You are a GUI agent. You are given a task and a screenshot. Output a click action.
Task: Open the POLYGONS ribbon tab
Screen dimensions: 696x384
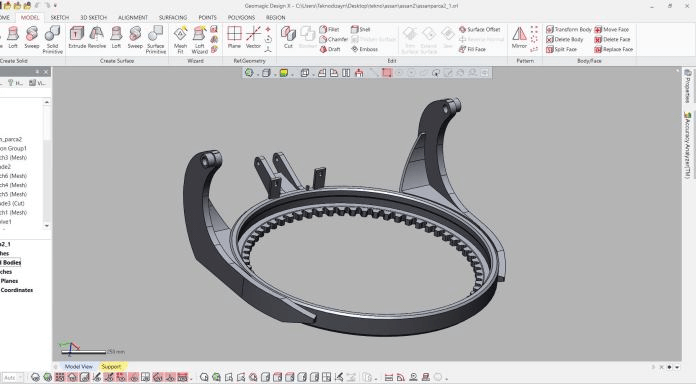(241, 17)
